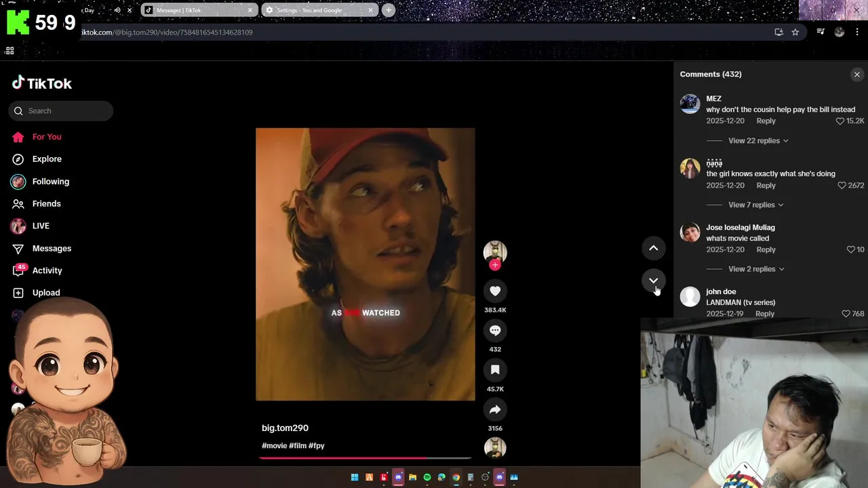Click the install app icon in address bar
Viewport: 868px width, 488px height.
coord(778,32)
